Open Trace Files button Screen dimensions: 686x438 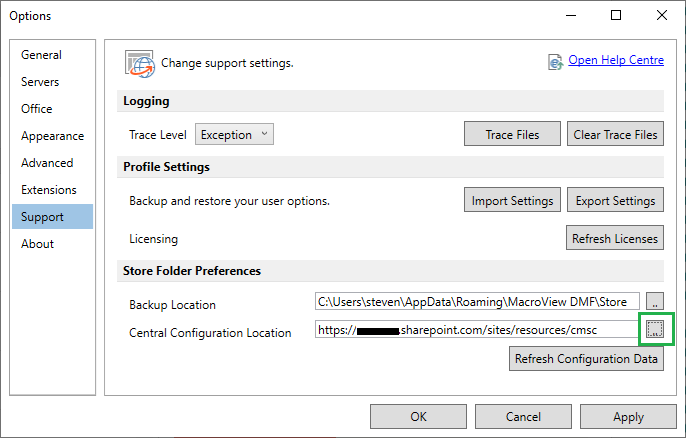(512, 134)
